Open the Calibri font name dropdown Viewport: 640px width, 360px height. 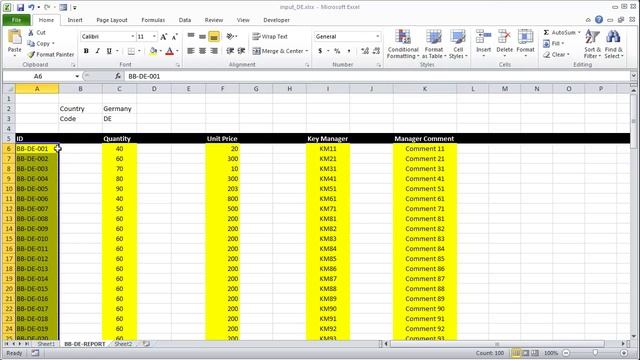click(132, 37)
